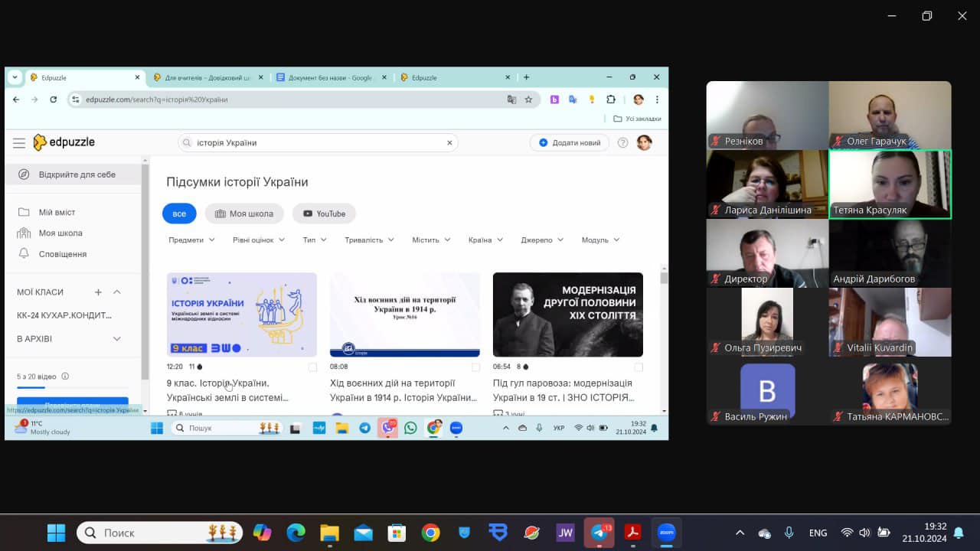980x551 pixels.
Task: Open Telegram from the Windows taskbar
Action: [599, 533]
